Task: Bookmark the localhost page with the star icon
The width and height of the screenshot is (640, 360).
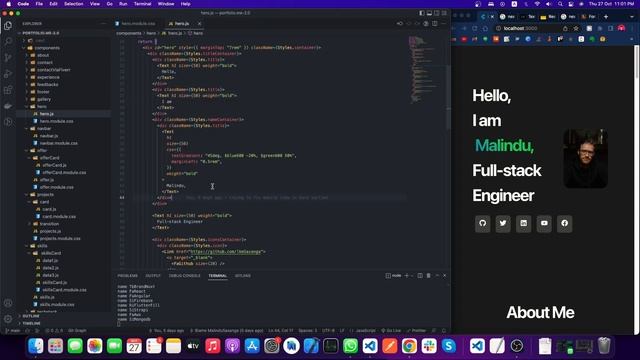Action: (x=576, y=28)
